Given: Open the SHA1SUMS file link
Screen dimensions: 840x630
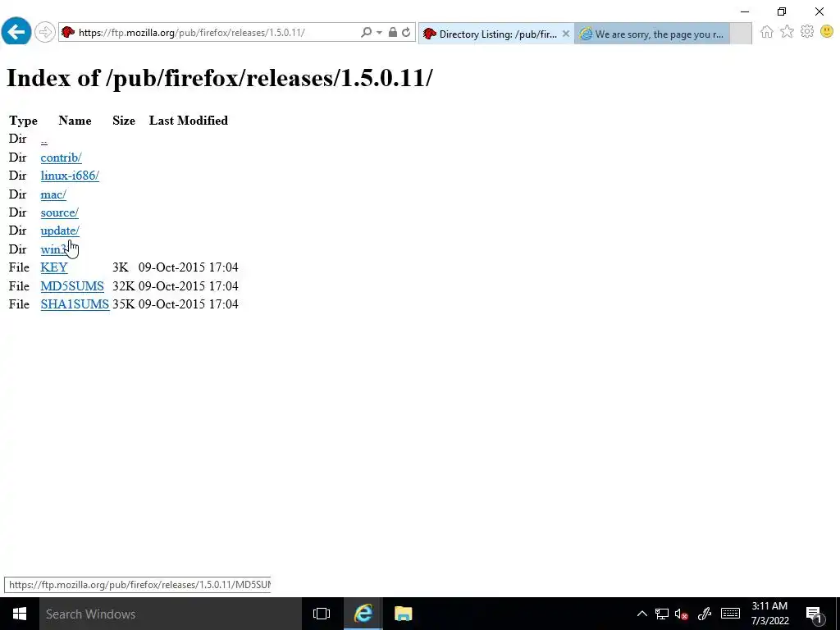Looking at the screenshot, I should pyautogui.click(x=75, y=304).
